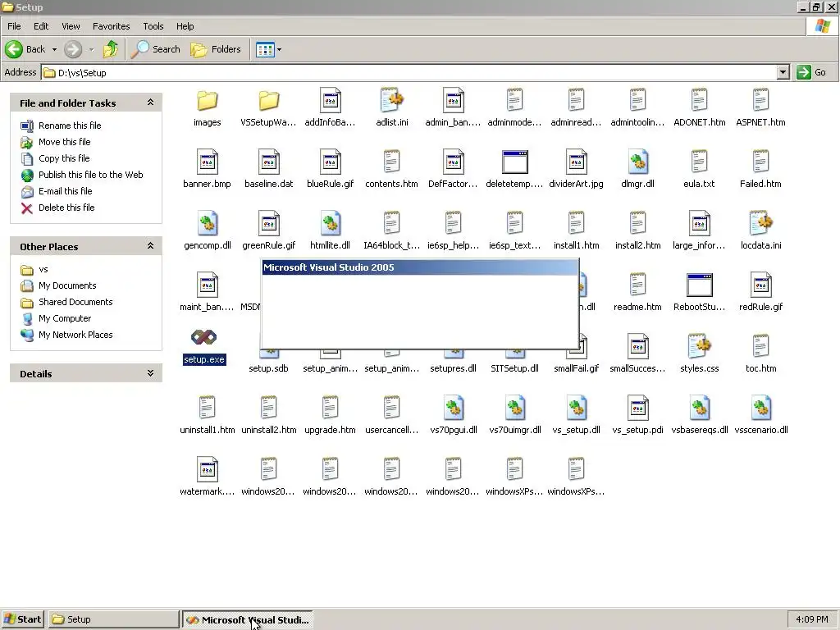The height and width of the screenshot is (630, 840).
Task: Click E-mail this file
Action: (x=66, y=191)
